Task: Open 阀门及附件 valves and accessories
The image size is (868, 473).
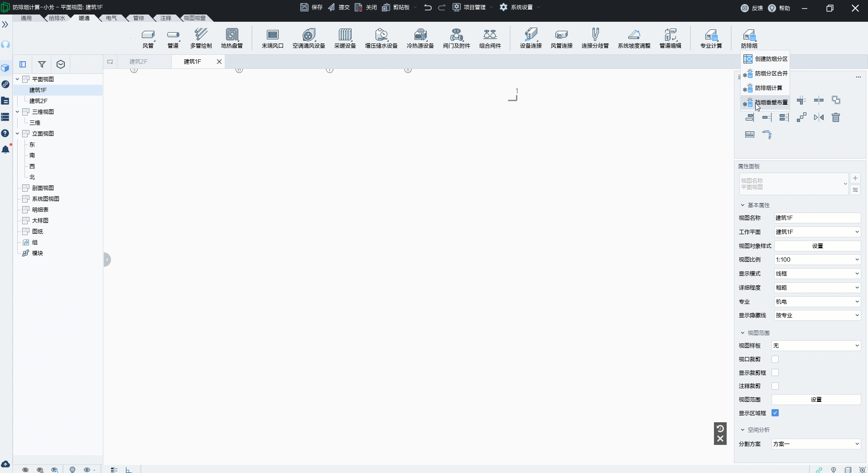Action: (456, 38)
